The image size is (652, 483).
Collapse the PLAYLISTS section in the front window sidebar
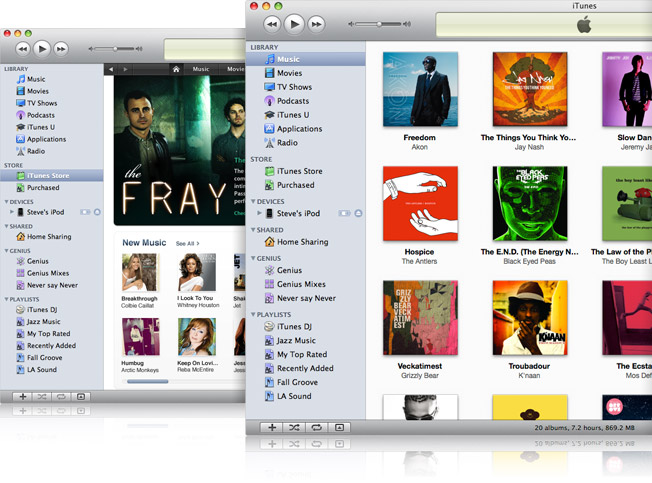tap(254, 315)
